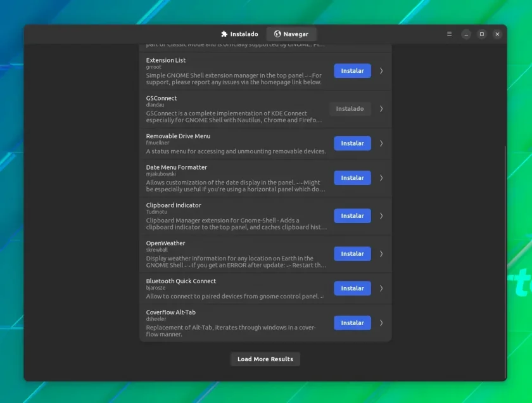
Task: Click the Bluetooth Quick Connect title
Action: 181,281
